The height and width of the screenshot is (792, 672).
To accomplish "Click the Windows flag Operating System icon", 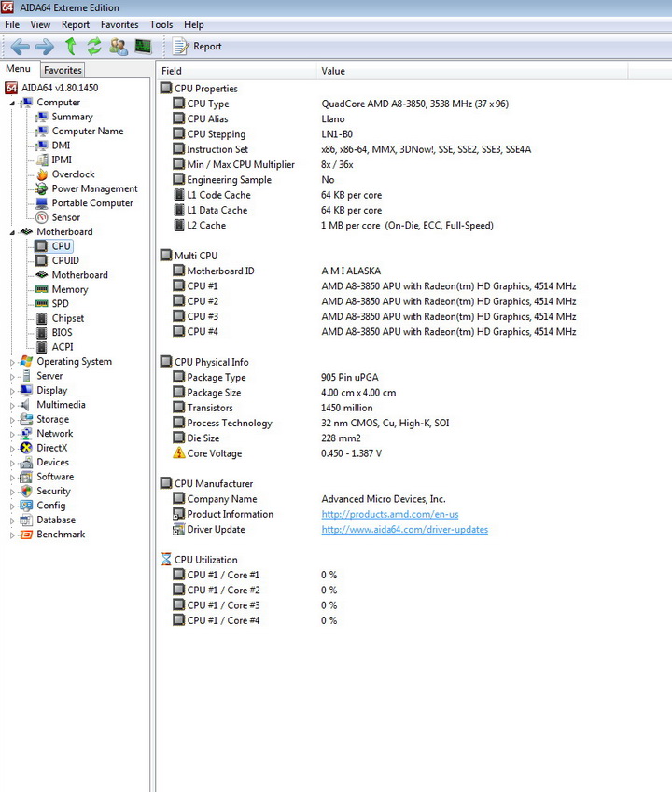I will click(26, 362).
